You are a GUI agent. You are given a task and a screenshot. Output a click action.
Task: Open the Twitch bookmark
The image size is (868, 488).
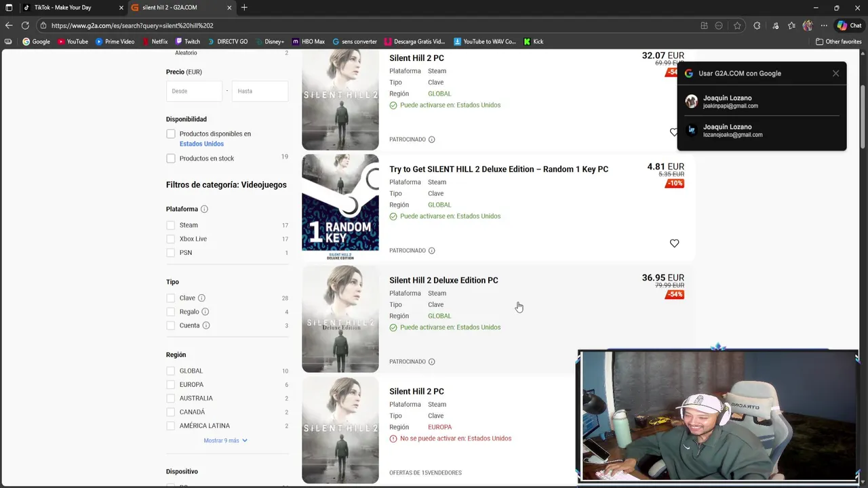click(x=187, y=41)
